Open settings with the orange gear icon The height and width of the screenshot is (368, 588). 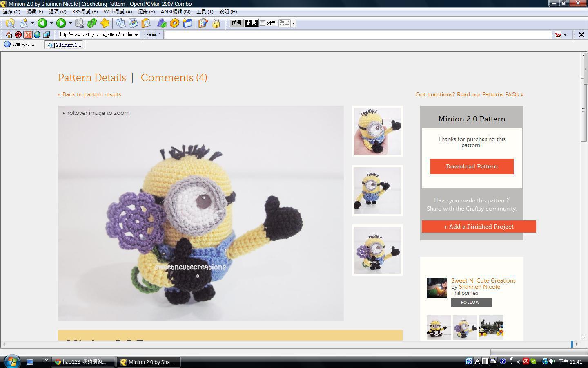coord(174,23)
